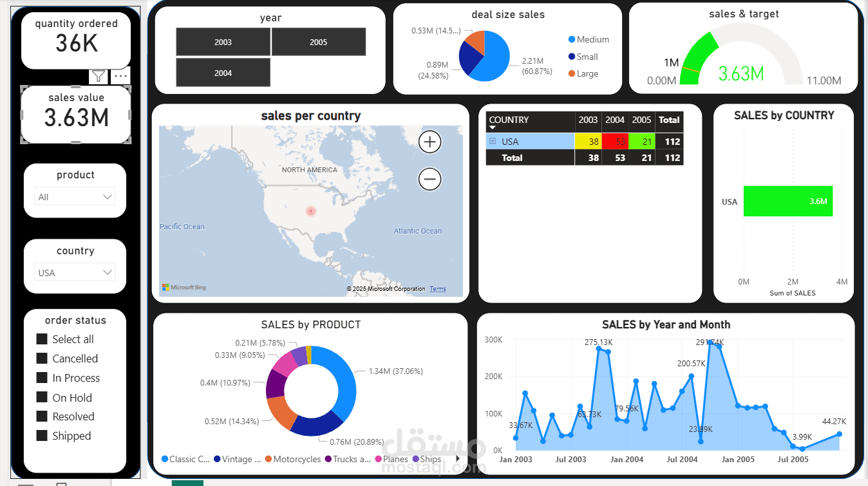Open the product dropdown showing All

click(75, 197)
